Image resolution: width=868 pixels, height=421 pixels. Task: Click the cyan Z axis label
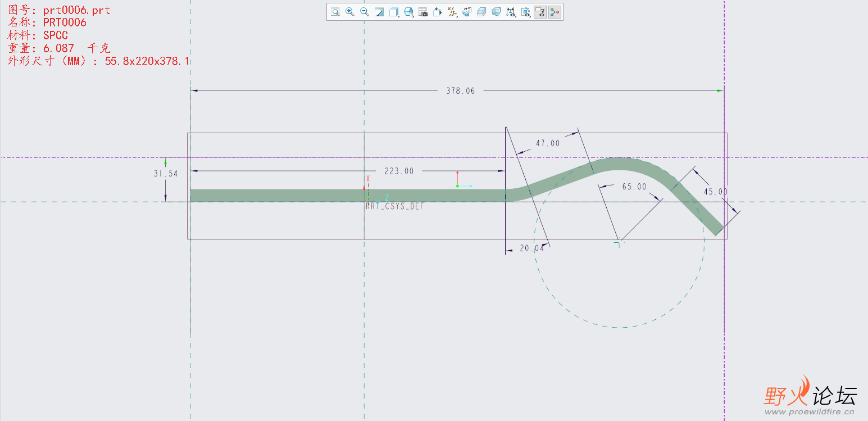pyautogui.click(x=387, y=197)
